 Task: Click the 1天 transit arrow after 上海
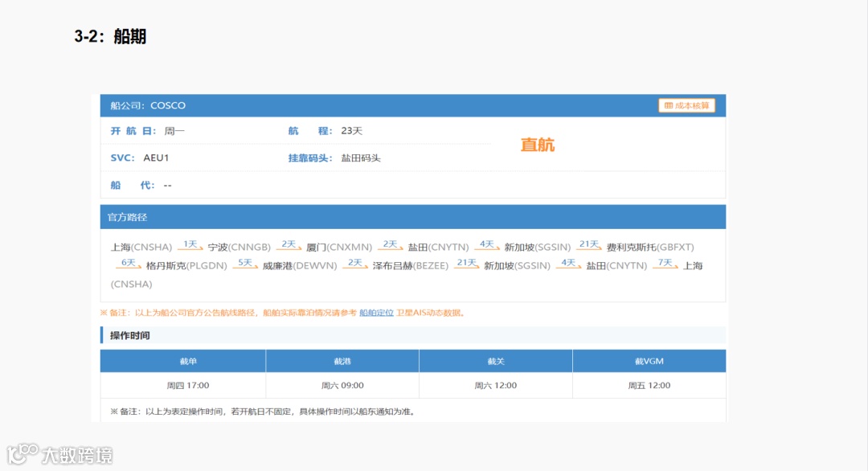pyautogui.click(x=190, y=245)
